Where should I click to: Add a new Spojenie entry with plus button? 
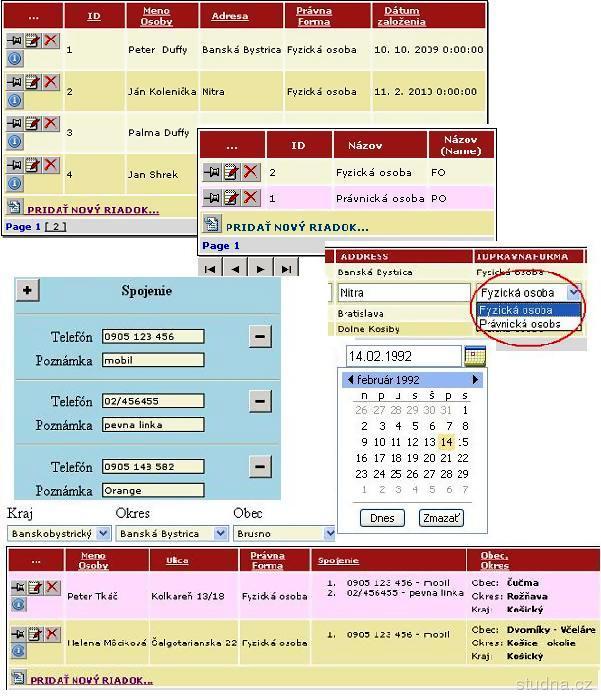click(28, 290)
